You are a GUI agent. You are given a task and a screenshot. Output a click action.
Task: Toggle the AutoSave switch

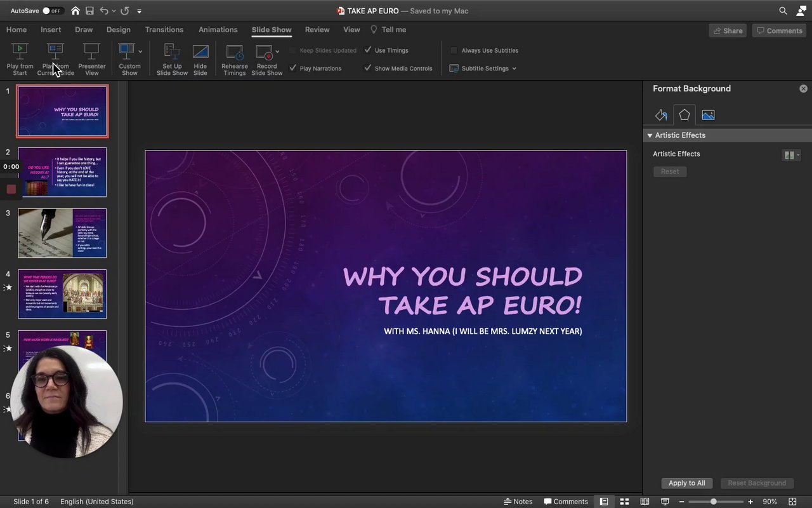(53, 11)
